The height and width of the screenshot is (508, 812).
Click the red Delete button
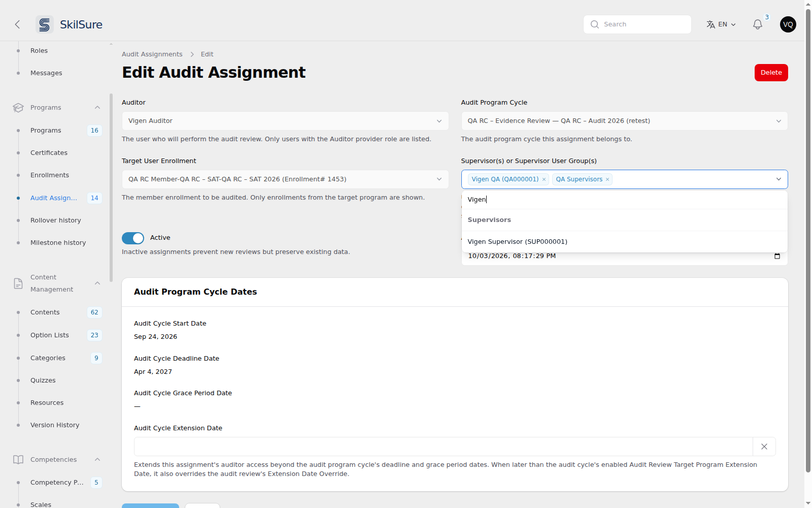point(771,73)
